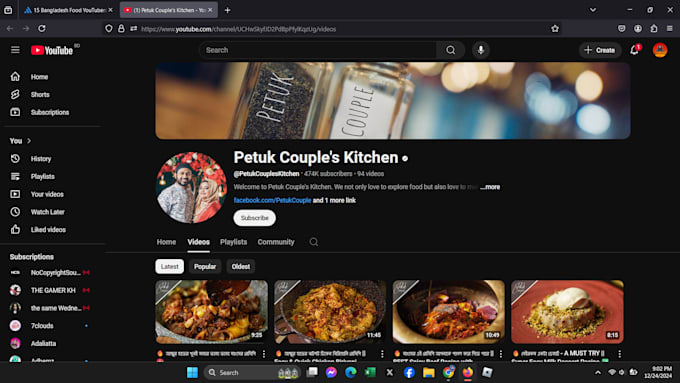Image resolution: width=680 pixels, height=383 pixels.
Task: Open THE GAMER KH subscription channel
Action: pyautogui.click(x=52, y=291)
